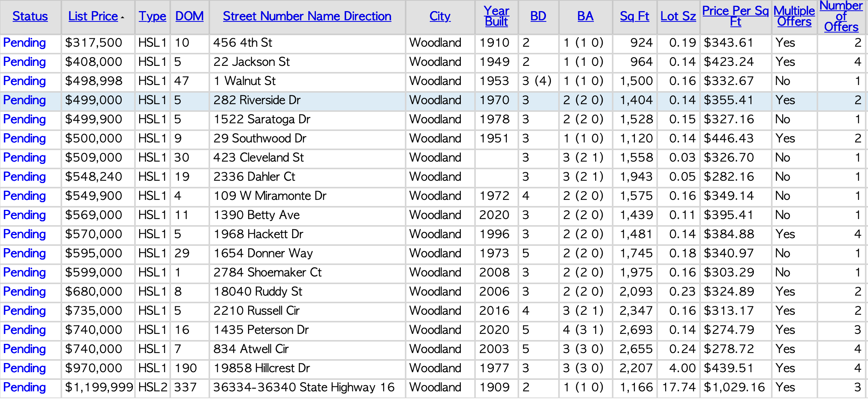The height and width of the screenshot is (399, 868).
Task: Sort by the BD bedrooms column
Action: [538, 16]
